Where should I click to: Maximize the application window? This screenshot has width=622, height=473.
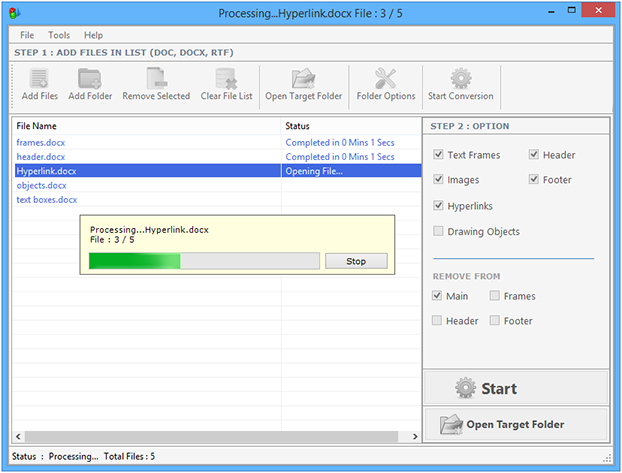pyautogui.click(x=571, y=11)
